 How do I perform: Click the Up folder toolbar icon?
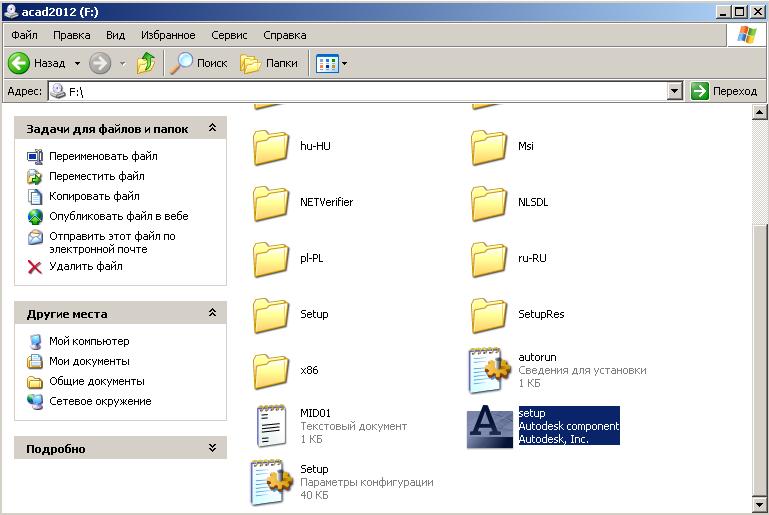146,63
